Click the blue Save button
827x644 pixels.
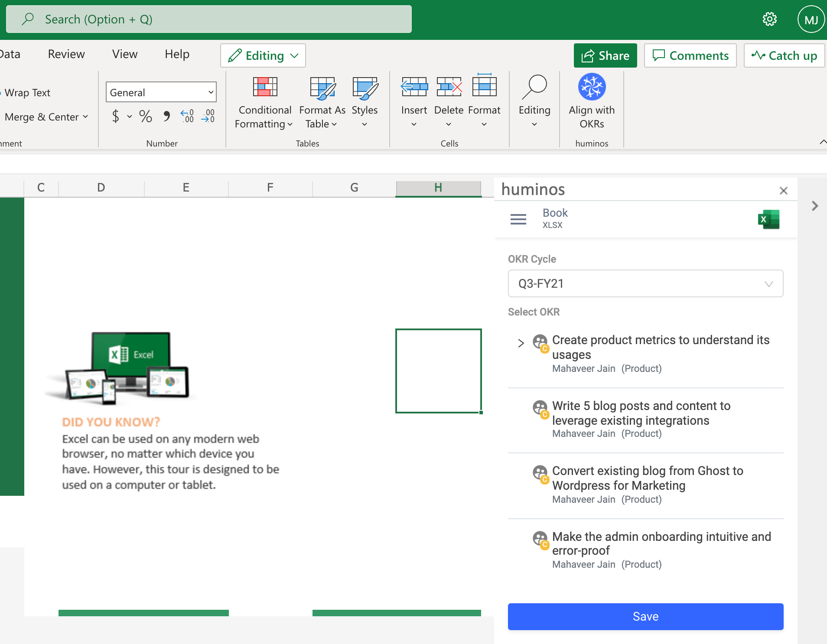point(645,616)
